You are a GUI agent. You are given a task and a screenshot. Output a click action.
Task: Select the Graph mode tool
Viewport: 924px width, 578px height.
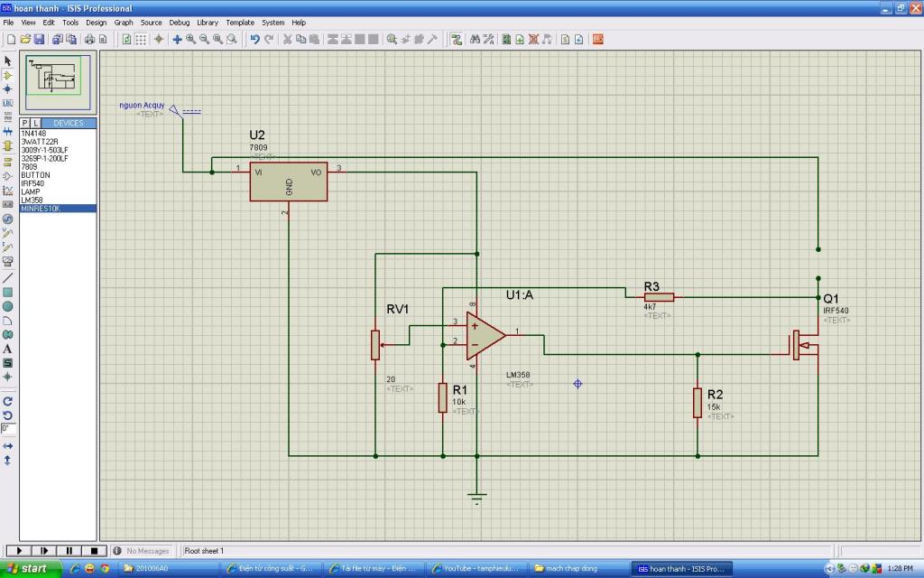[x=7, y=191]
